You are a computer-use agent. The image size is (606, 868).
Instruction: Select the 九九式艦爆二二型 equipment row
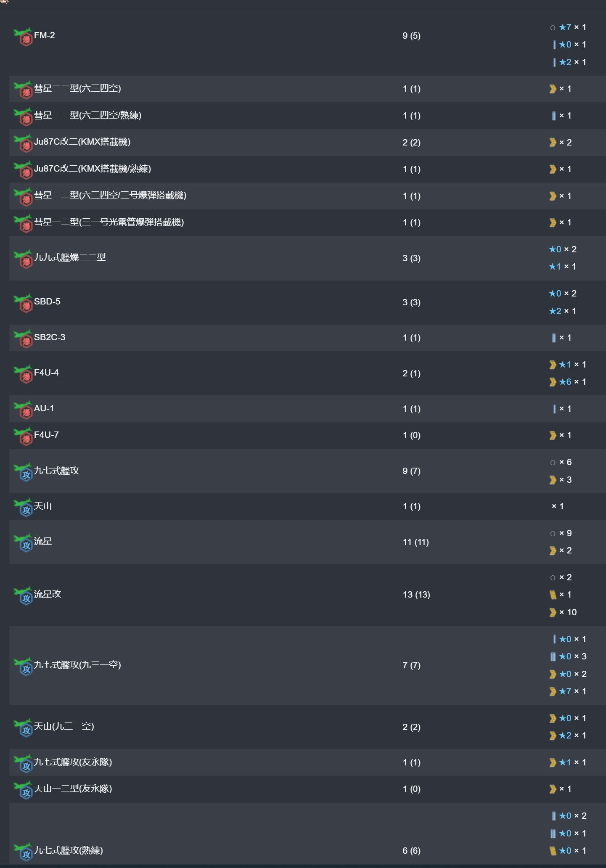pos(307,258)
